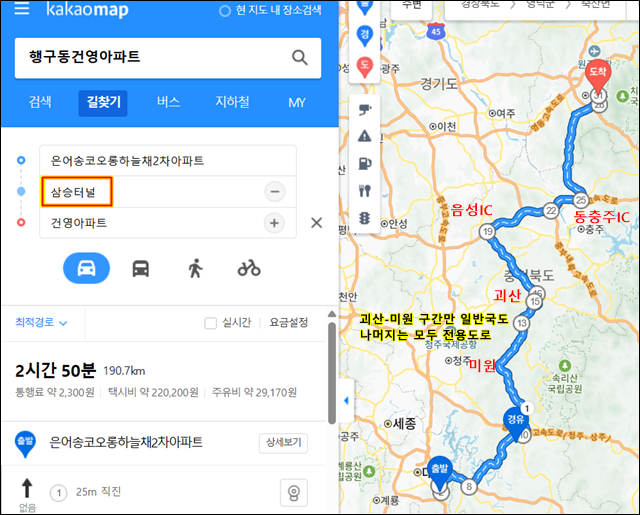
Task: Click the 2시간 50분 route summary
Action: 56,371
